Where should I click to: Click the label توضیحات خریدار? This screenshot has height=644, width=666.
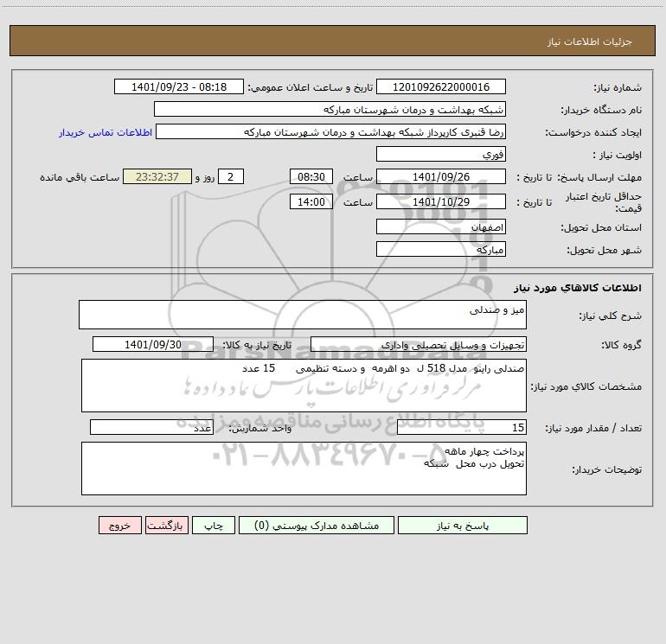(607, 470)
